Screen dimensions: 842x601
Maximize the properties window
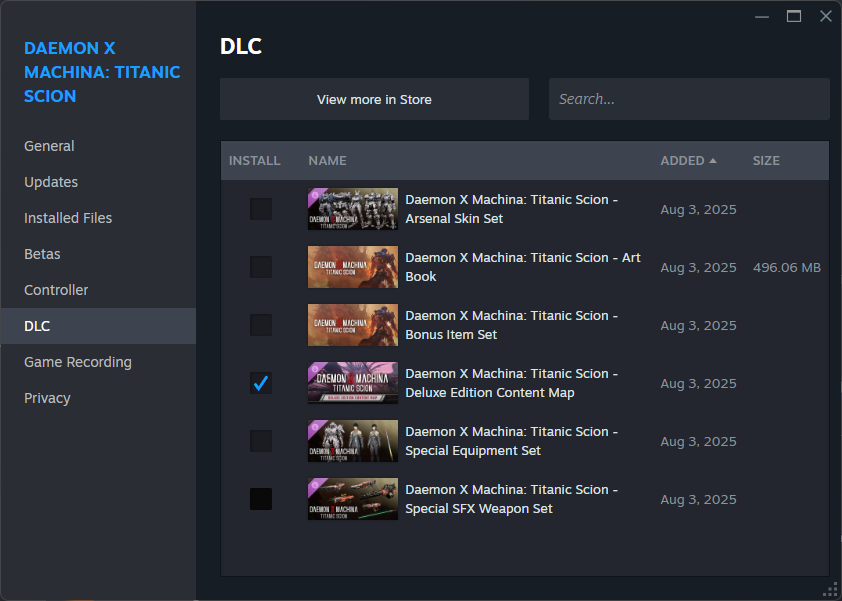[794, 16]
